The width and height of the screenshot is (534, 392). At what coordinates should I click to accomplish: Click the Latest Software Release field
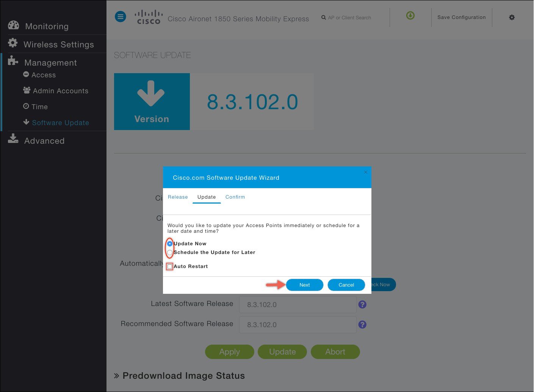[x=298, y=304]
